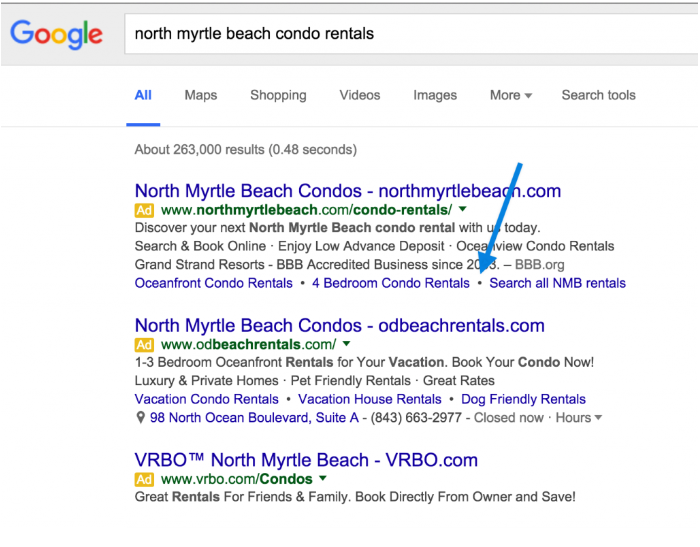Click the Ad badge beside odbeachrentals.com URL

pos(144,345)
